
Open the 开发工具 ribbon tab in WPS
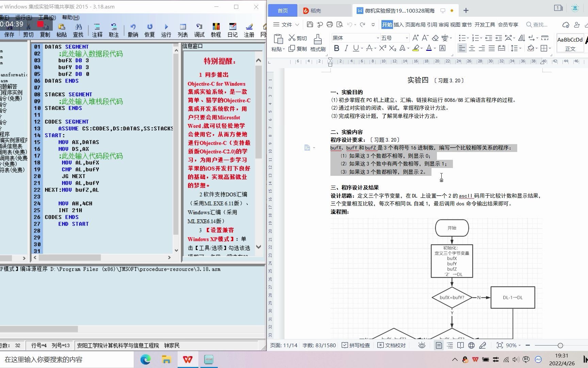tap(485, 25)
